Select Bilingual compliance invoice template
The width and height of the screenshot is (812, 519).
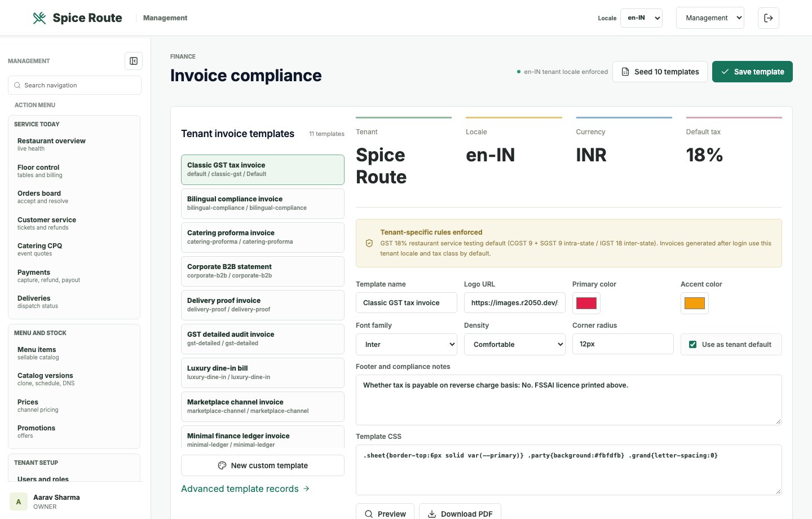[x=263, y=204]
